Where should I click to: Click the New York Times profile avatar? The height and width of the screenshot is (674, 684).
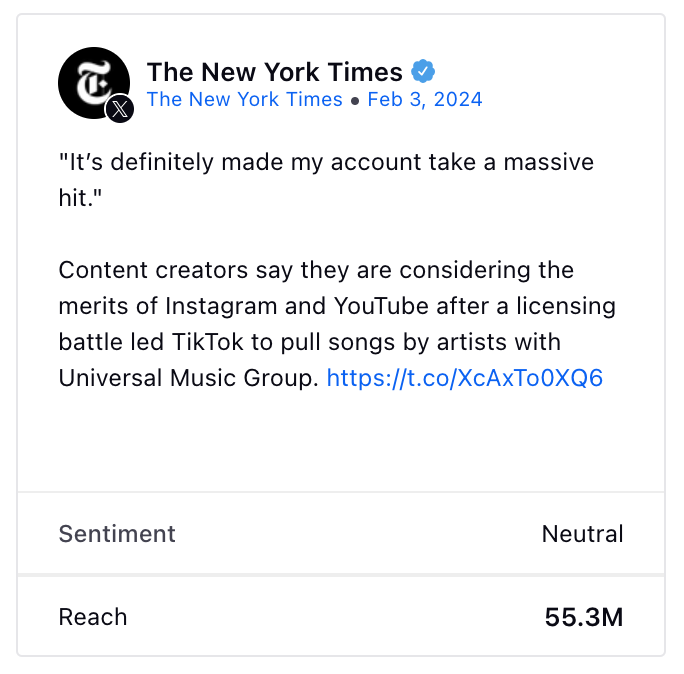94,83
